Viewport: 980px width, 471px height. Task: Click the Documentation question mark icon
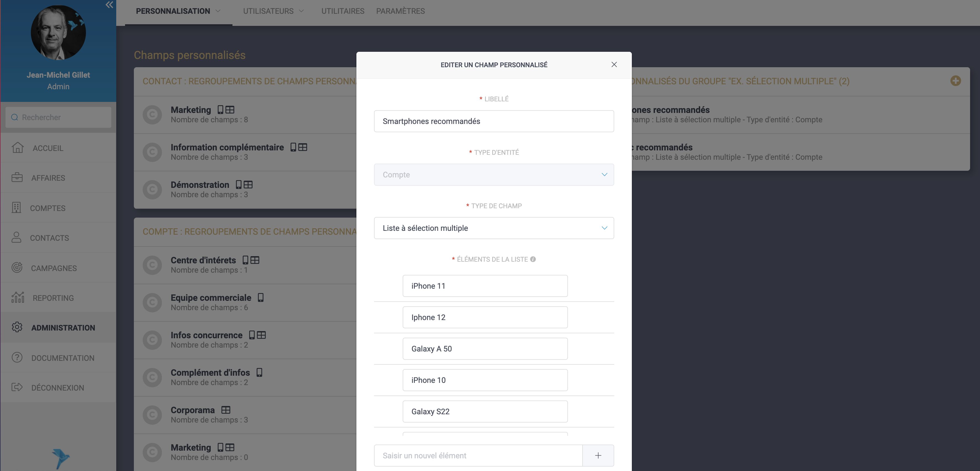tap(17, 358)
